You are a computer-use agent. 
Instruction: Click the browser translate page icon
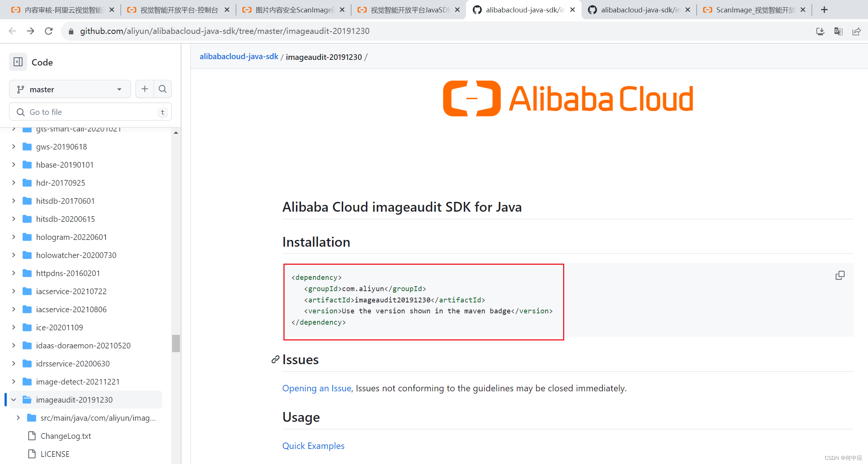pos(838,31)
